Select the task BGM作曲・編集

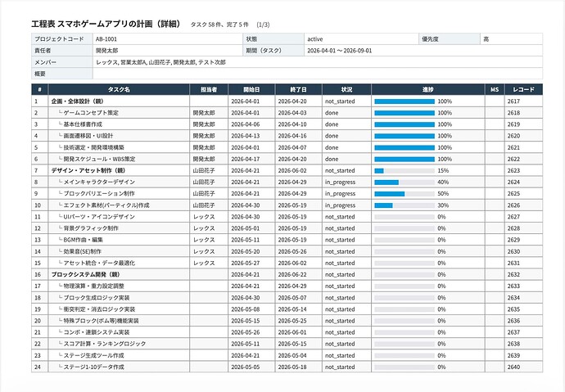tap(84, 240)
